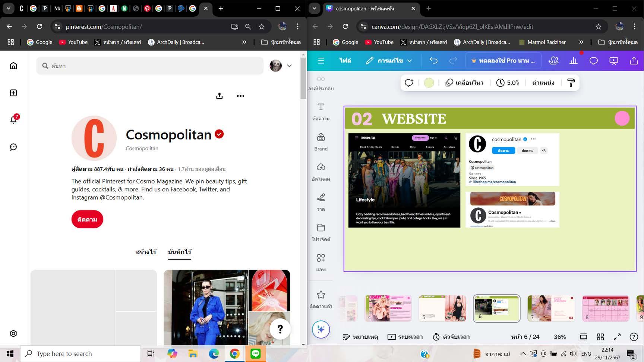Expand hidden bookmarks in Pinterest window

244,42
